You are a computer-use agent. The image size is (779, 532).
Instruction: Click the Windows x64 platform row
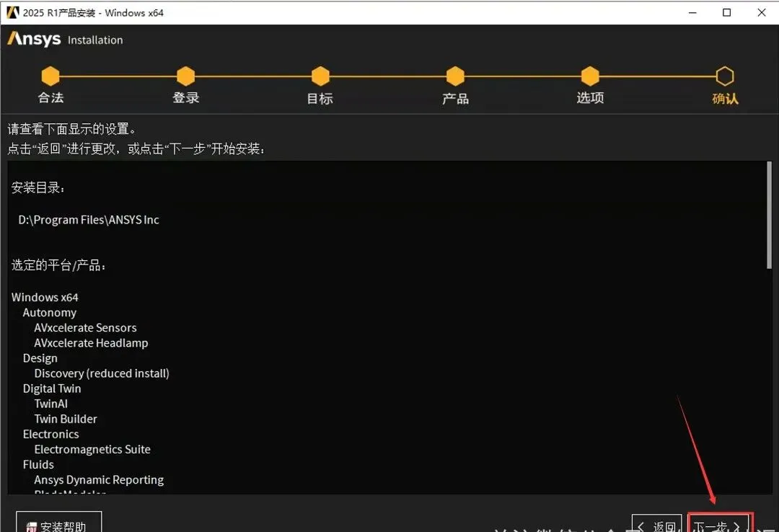[x=45, y=297]
